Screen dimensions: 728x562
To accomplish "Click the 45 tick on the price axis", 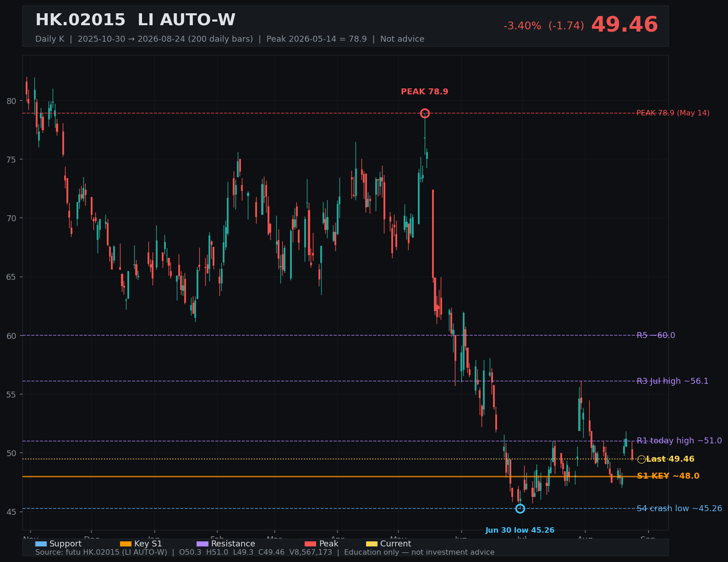I will coord(11,512).
